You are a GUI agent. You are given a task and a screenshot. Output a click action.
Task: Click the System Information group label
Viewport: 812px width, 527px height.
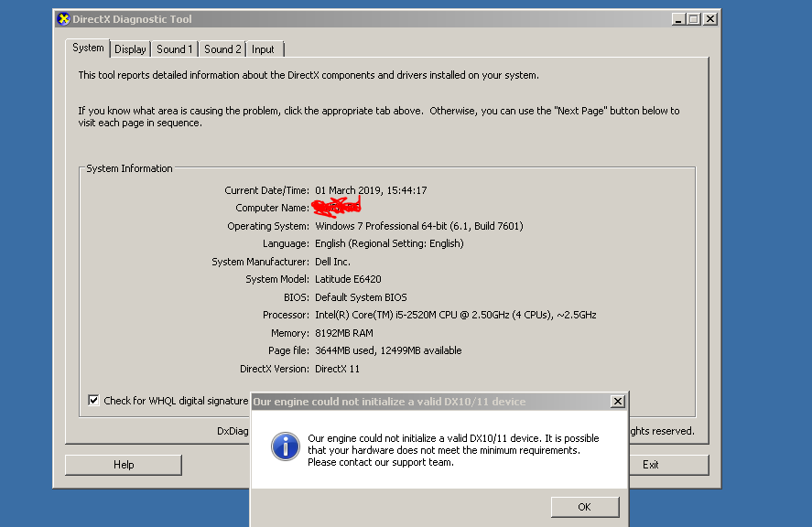tap(129, 168)
